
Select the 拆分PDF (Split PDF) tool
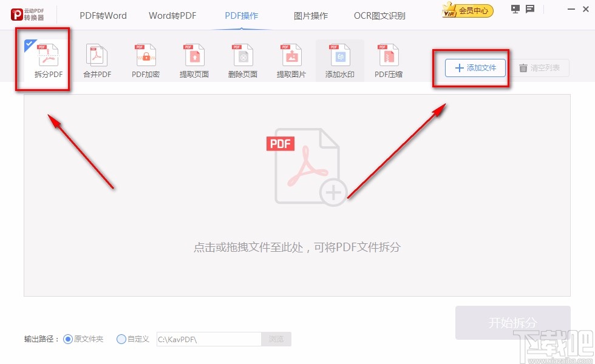coord(42,59)
